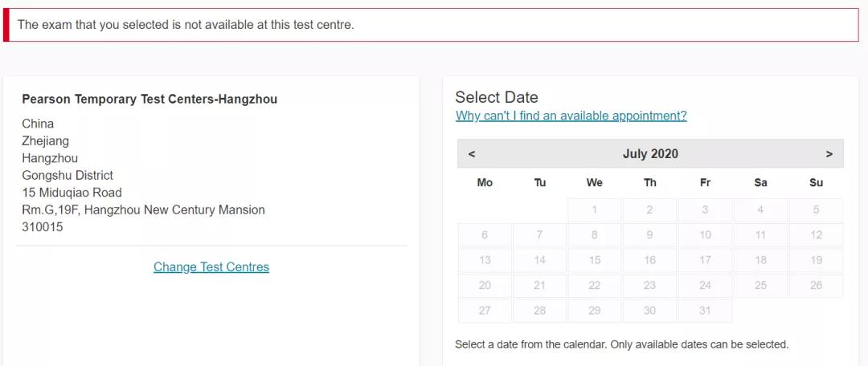The image size is (868, 366).
Task: Click the July 2020 month header
Action: click(650, 154)
